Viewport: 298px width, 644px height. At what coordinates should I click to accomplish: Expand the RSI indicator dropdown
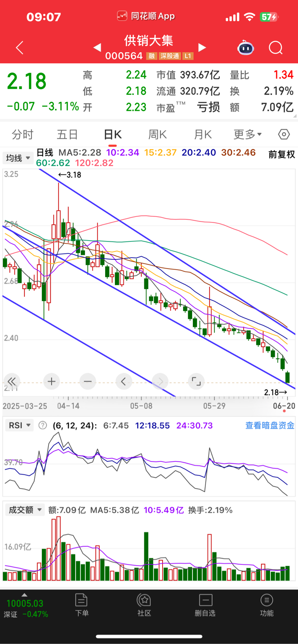[19, 425]
